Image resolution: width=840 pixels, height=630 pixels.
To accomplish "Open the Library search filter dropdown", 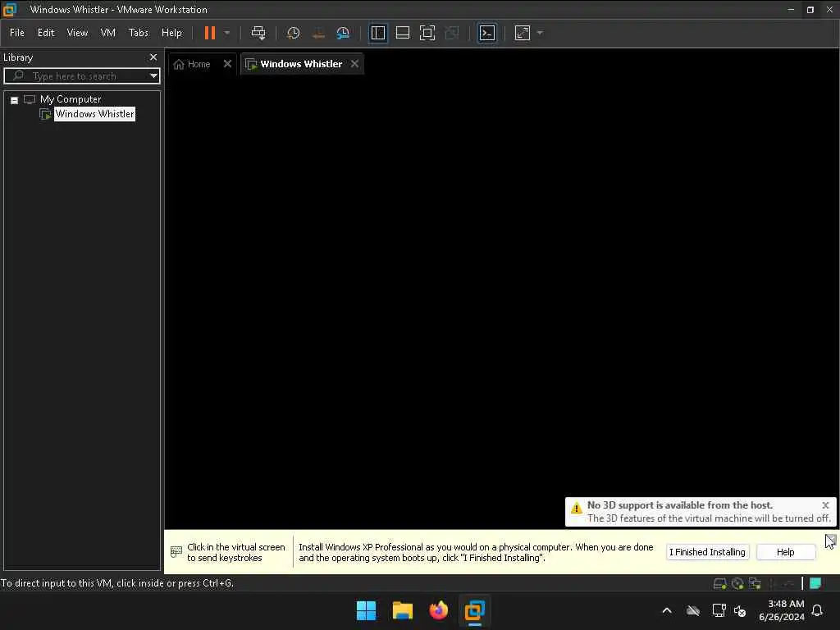I will pyautogui.click(x=153, y=76).
